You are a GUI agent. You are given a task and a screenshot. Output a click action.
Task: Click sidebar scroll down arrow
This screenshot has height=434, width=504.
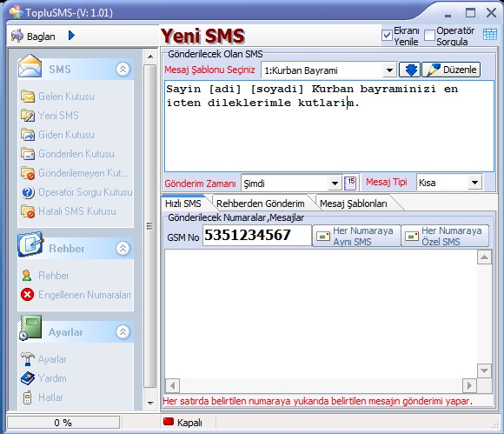tap(150, 403)
